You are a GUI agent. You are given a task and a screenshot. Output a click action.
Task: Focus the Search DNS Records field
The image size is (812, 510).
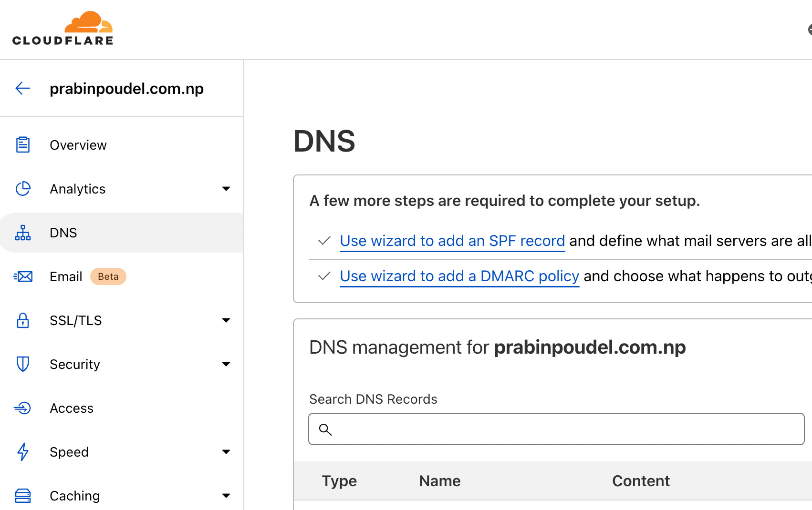click(556, 429)
